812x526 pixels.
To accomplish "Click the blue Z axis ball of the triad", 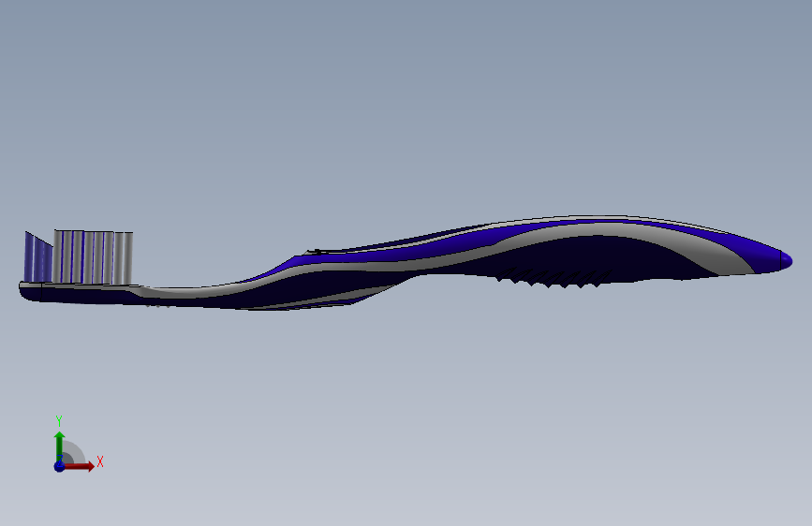I will (x=59, y=466).
